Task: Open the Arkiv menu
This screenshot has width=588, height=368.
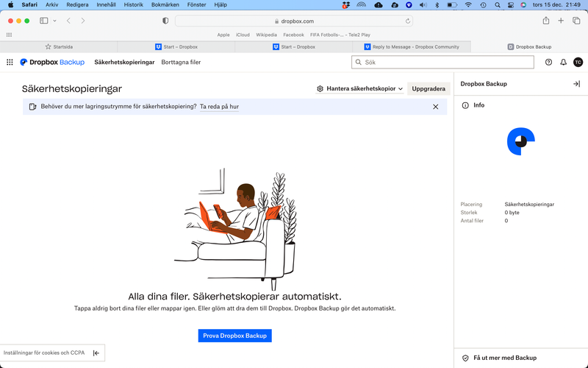Action: (x=51, y=5)
